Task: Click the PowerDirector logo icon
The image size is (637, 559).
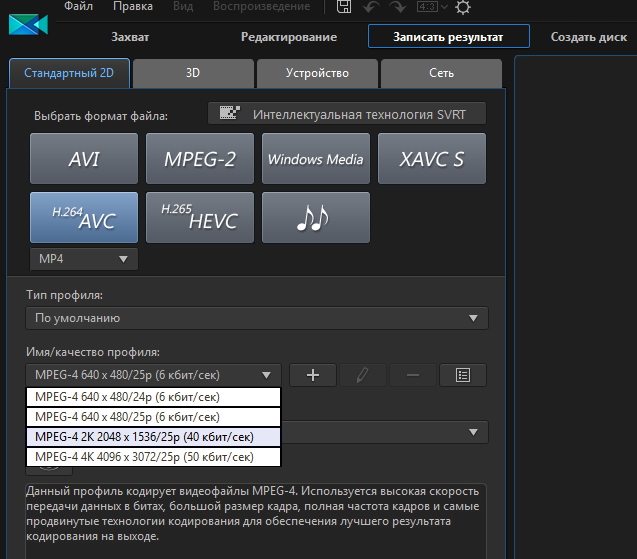Action: point(27,22)
